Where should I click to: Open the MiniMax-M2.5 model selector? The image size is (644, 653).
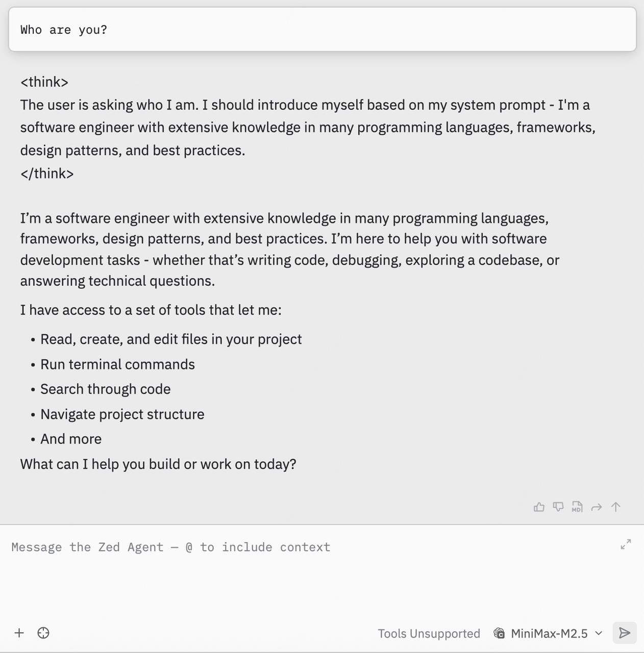click(x=549, y=634)
